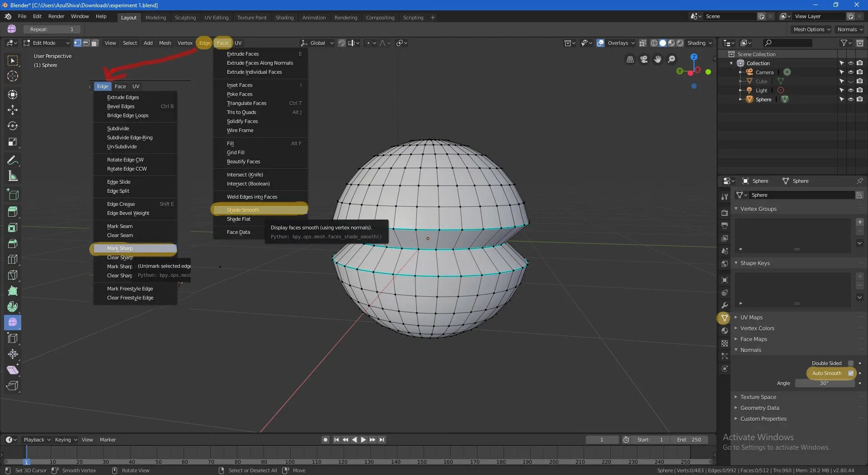
Task: Choose Shade Smooth from the Face menu
Action: [x=260, y=209]
